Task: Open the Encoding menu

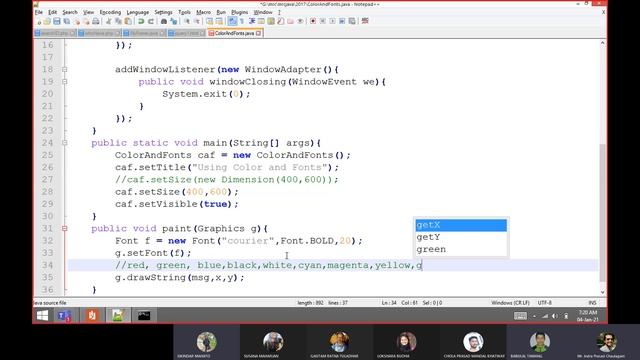Action: tap(110, 12)
